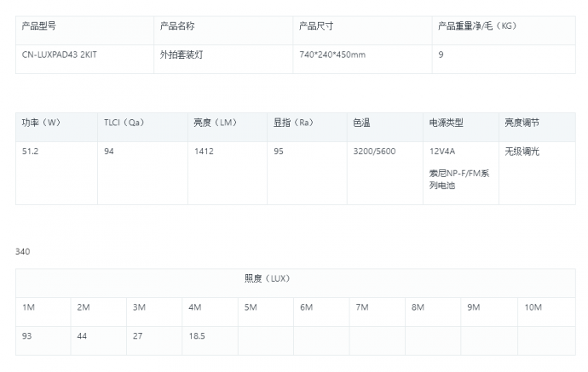Select the 51.2 power value
588x372 pixels.
point(31,152)
